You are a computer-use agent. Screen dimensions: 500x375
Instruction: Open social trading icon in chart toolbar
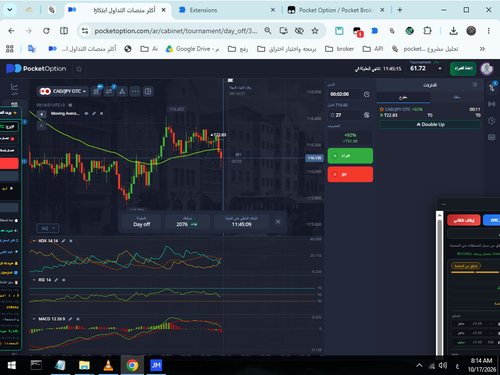(x=122, y=91)
